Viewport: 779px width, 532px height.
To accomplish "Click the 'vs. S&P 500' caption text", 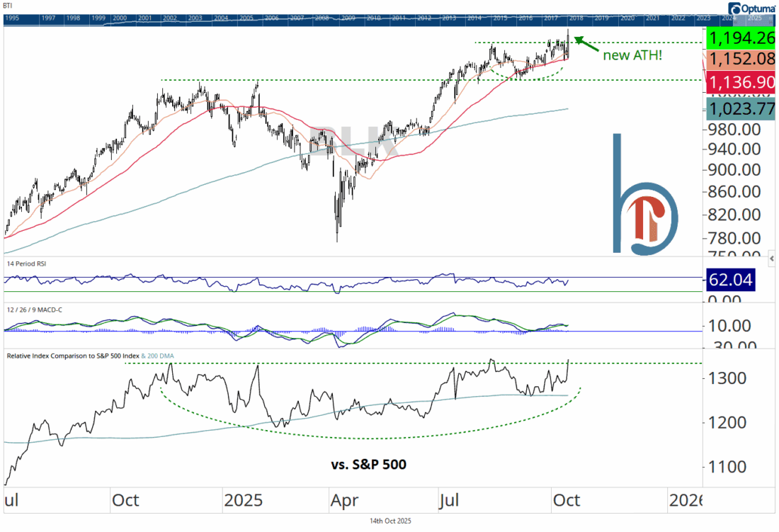I will pyautogui.click(x=367, y=465).
